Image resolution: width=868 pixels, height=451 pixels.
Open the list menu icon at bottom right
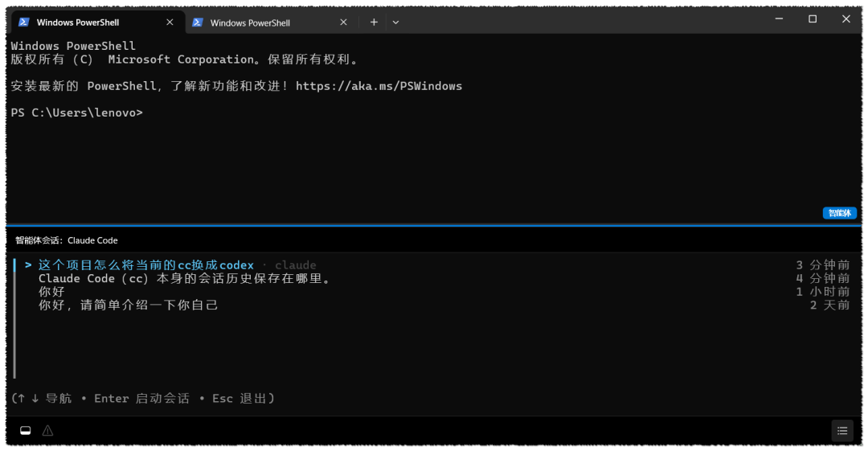[842, 431]
